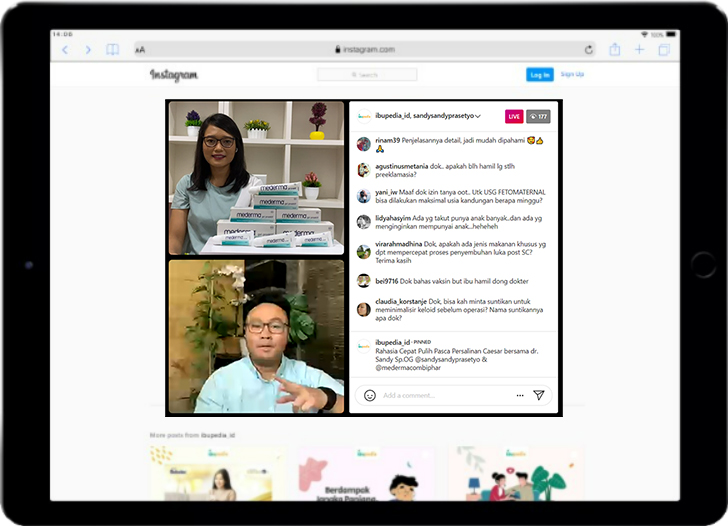Open the first post thumbnail with a woman

pos(217,474)
